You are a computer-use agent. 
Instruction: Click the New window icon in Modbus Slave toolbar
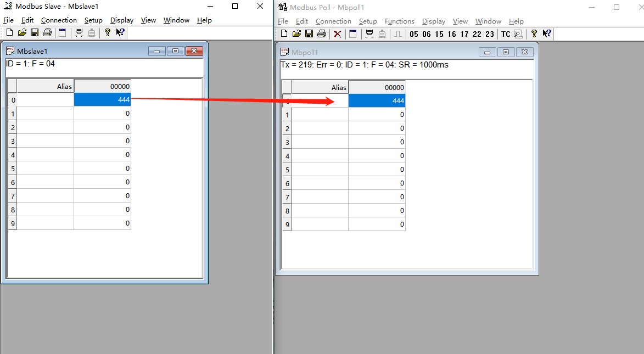click(x=63, y=33)
